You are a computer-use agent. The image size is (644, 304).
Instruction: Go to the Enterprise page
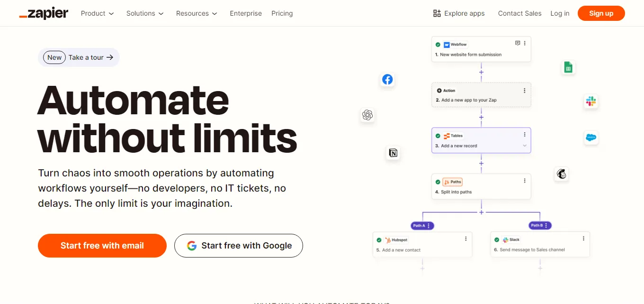(x=246, y=13)
